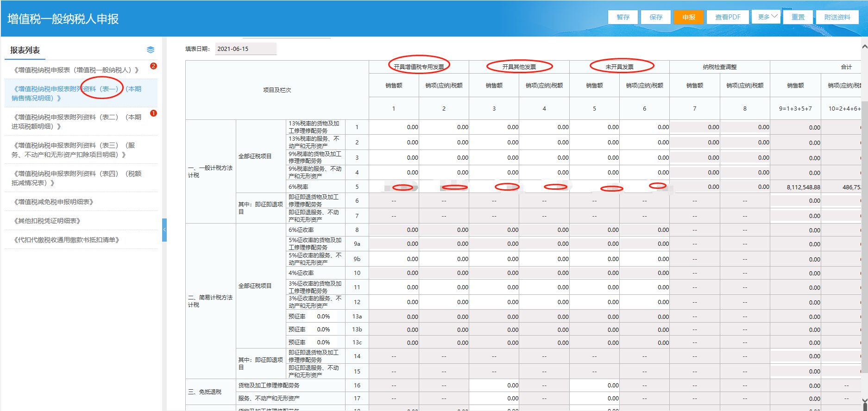Click row 17 column 5 未开具发票 cell
Viewport: 868px width, 411px height.
click(594, 399)
